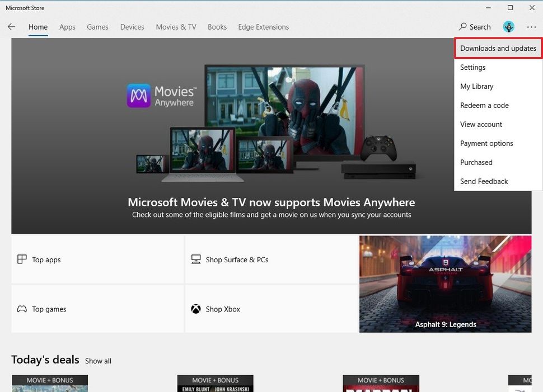543x392 pixels.
Task: Select Downloads and updates from the menu
Action: pyautogui.click(x=497, y=48)
